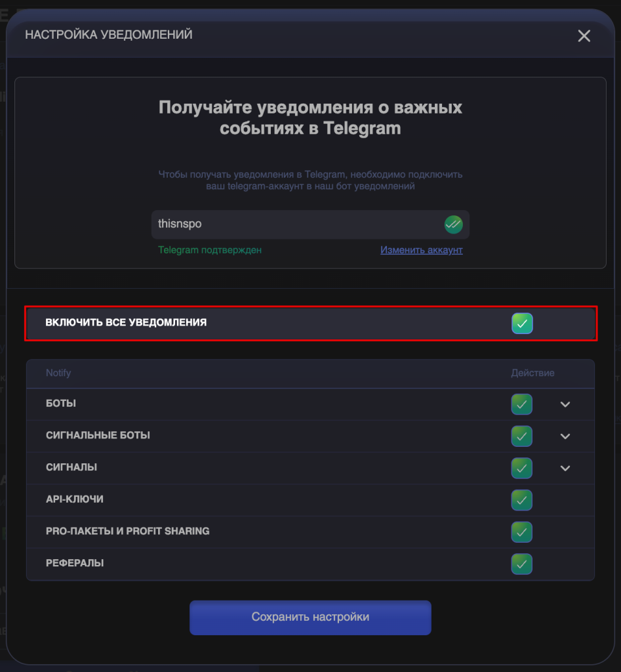Screen dimensions: 621x672
Task: Expand the 'Сигналы' row chevron
Action: [565, 468]
